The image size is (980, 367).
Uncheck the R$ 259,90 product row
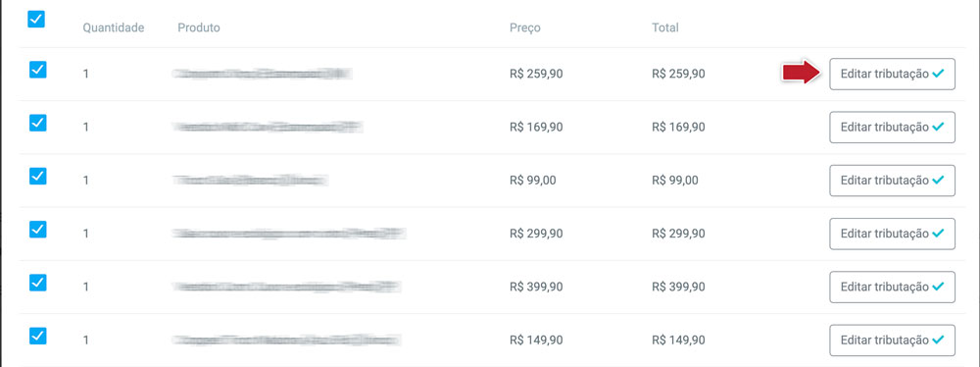(x=38, y=69)
